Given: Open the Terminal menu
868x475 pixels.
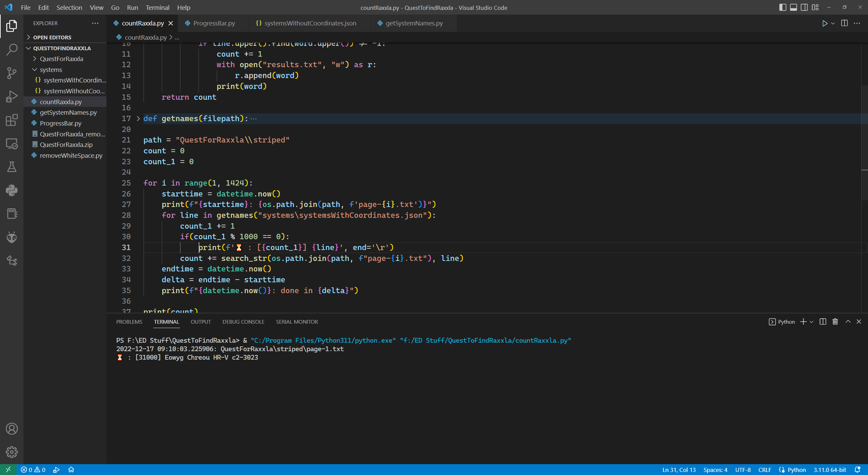Looking at the screenshot, I should (157, 7).
